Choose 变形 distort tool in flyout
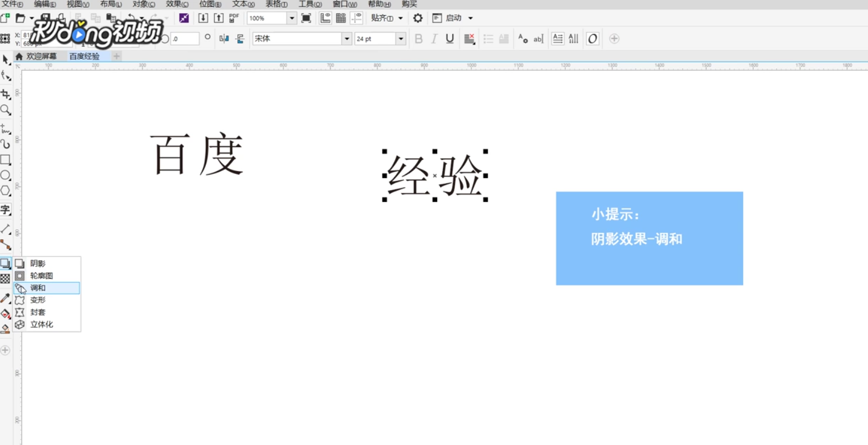The width and height of the screenshot is (868, 445). click(47, 300)
